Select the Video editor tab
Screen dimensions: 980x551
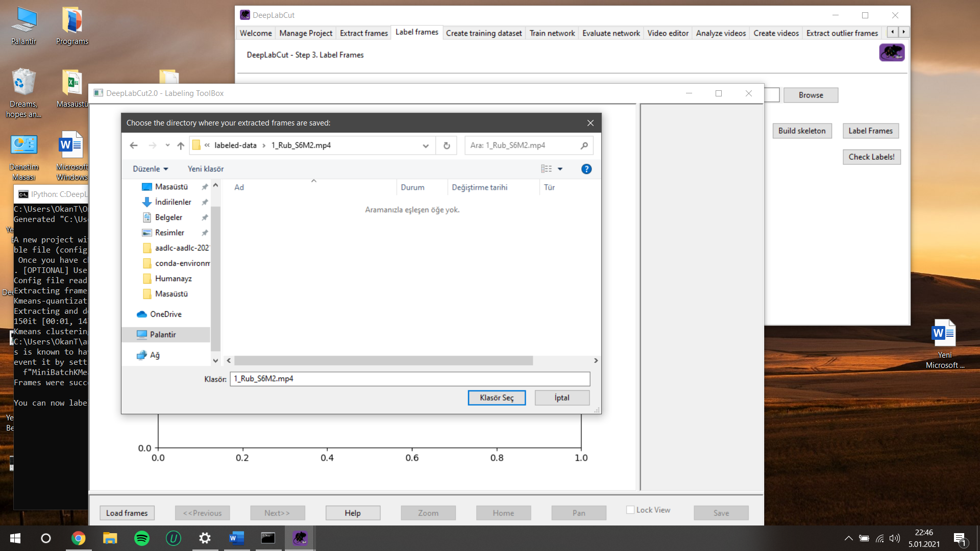tap(668, 33)
